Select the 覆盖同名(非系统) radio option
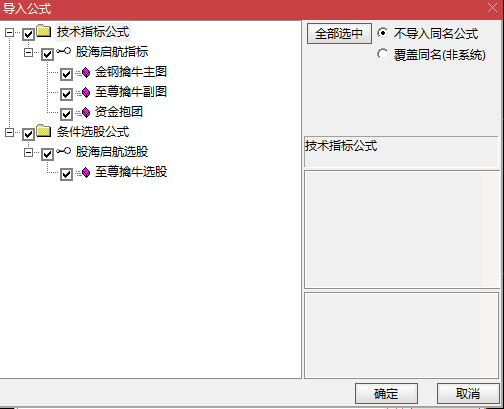Image resolution: width=504 pixels, height=409 pixels. 382,54
